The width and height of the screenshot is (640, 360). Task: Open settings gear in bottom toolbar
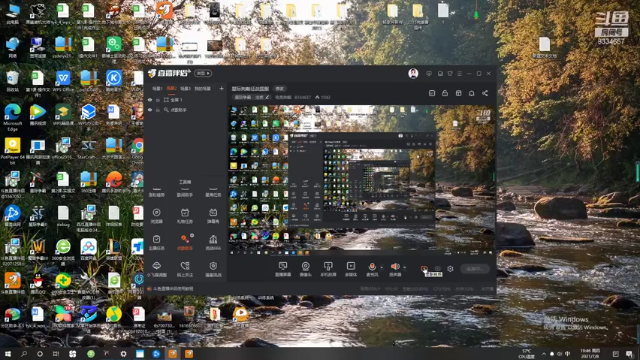450,269
